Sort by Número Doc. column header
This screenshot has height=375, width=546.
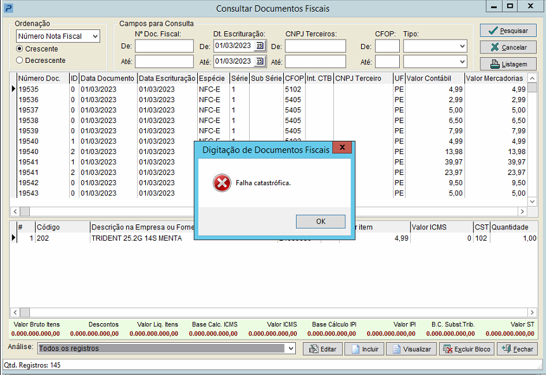click(x=43, y=78)
